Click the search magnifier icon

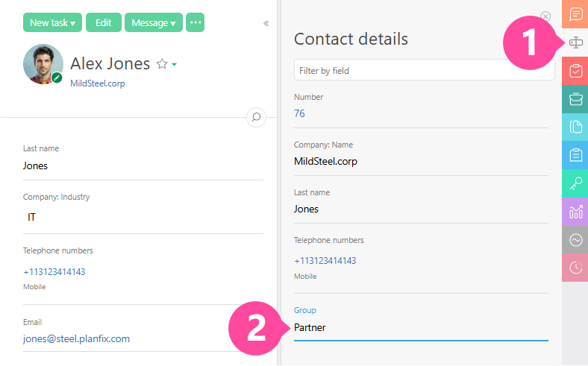256,117
